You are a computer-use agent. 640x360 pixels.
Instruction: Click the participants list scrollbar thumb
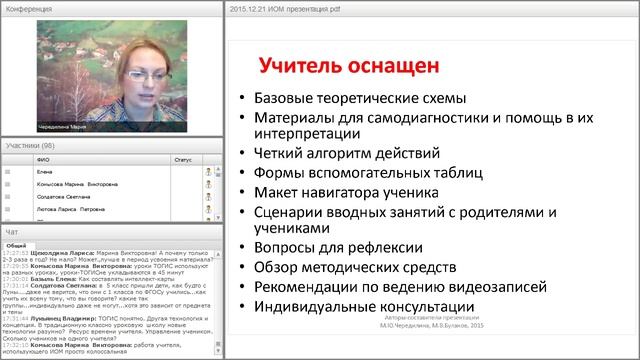coord(218,174)
